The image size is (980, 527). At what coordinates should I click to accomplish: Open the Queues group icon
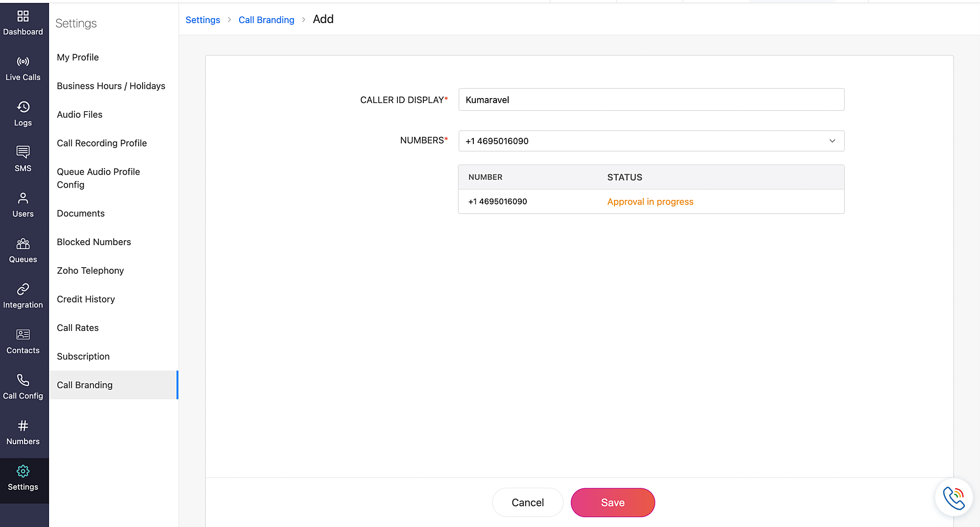[23, 244]
